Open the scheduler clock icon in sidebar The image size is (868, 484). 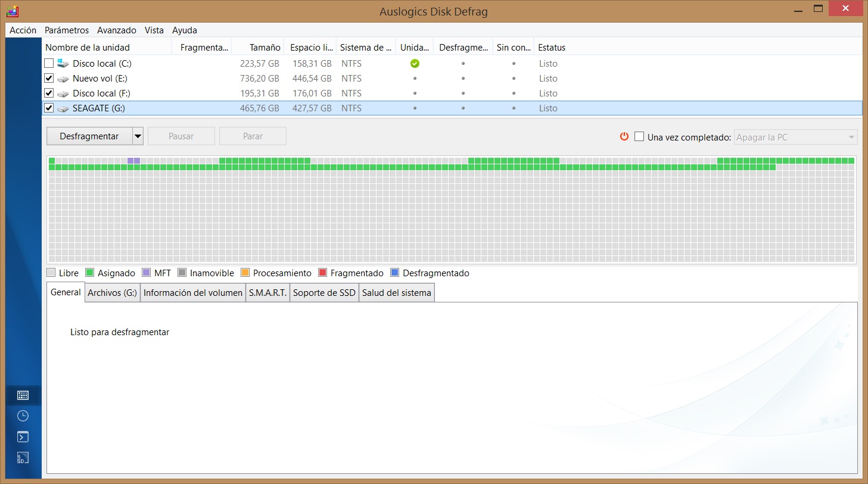23,416
